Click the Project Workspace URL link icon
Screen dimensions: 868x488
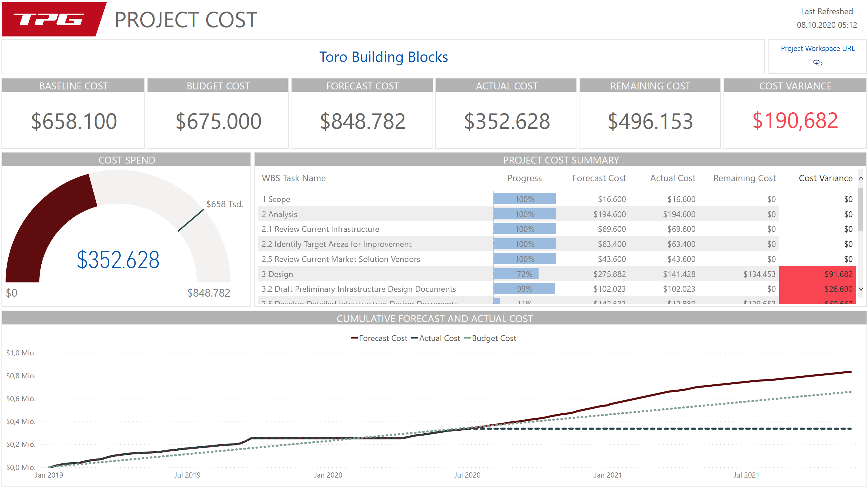pyautogui.click(x=817, y=63)
